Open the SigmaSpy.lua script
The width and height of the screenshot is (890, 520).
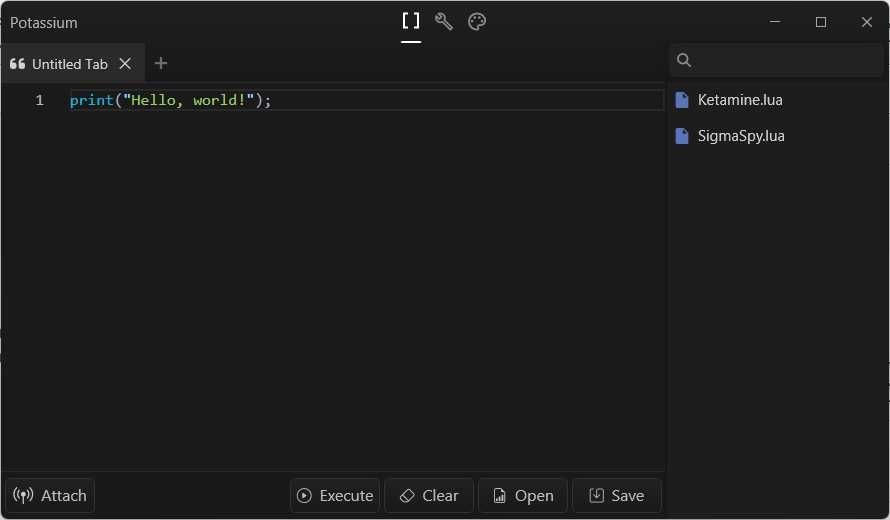tap(741, 136)
